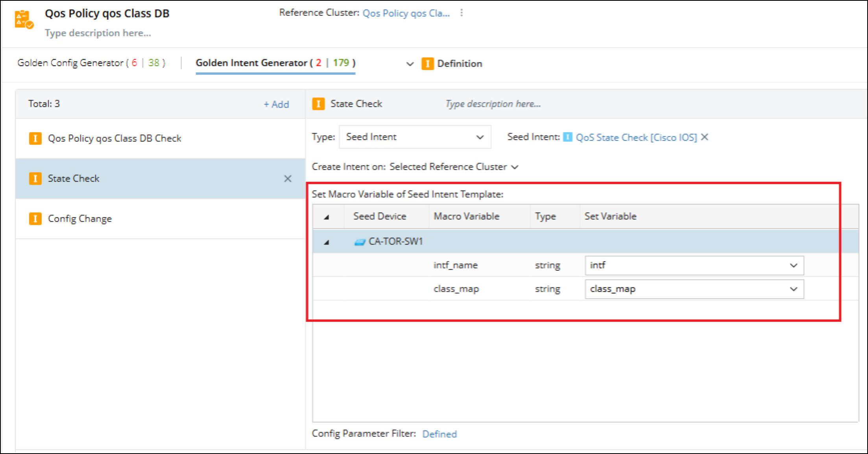This screenshot has height=454, width=868.
Task: Open the three-dot menu next to Reference Cluster
Action: point(461,12)
